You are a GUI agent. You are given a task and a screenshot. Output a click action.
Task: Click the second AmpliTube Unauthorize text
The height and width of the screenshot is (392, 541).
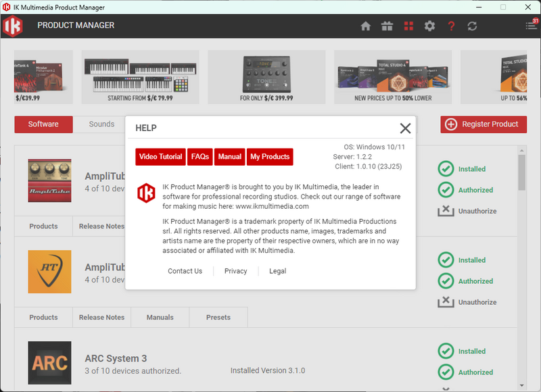[x=477, y=302]
